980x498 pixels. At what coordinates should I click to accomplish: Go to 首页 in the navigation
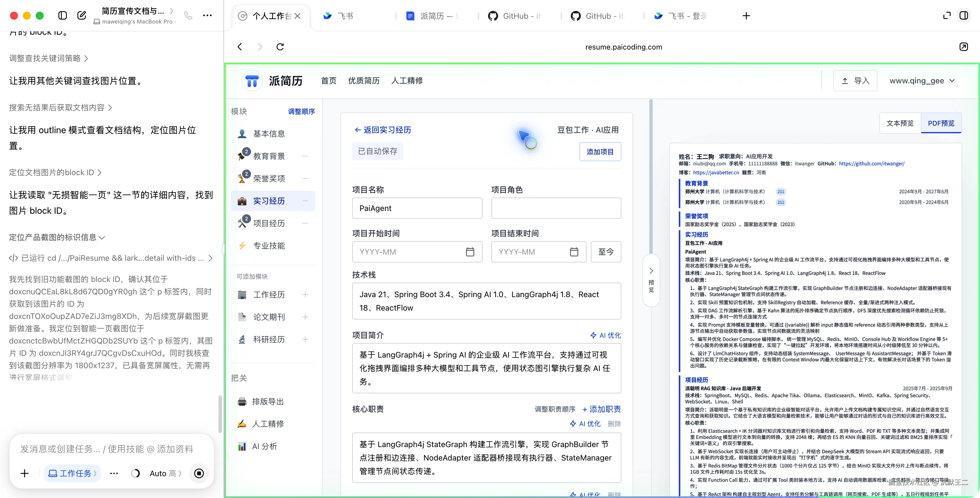tap(329, 81)
